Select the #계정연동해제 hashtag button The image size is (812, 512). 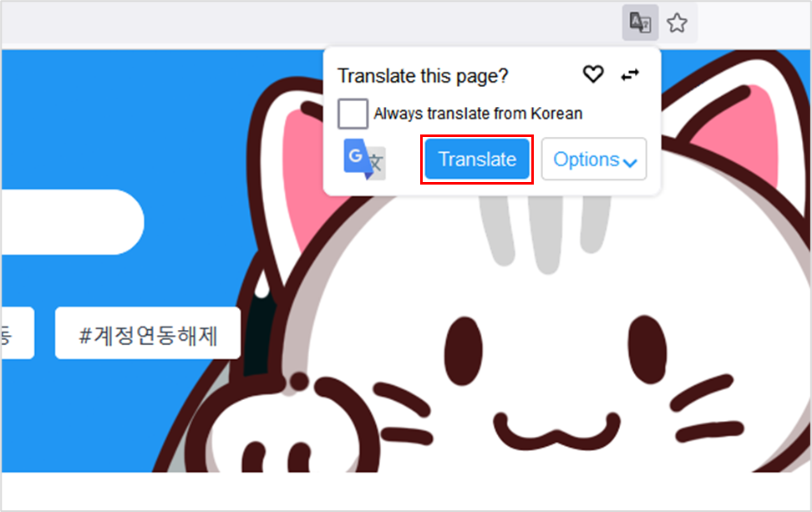click(148, 333)
